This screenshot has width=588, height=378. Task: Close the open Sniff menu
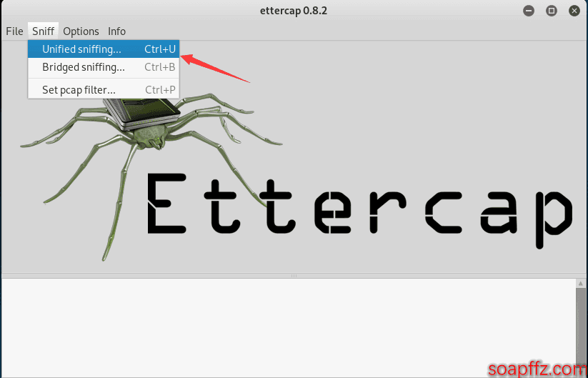(43, 31)
